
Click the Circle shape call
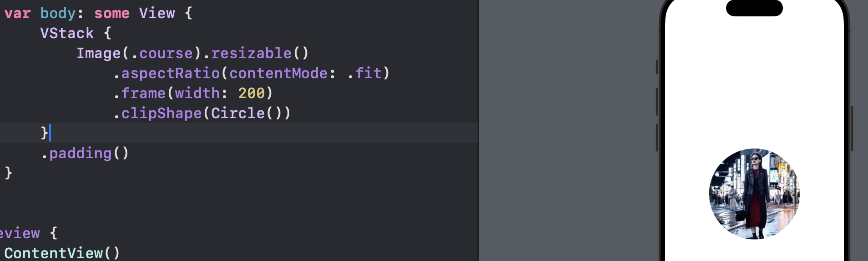tap(246, 113)
